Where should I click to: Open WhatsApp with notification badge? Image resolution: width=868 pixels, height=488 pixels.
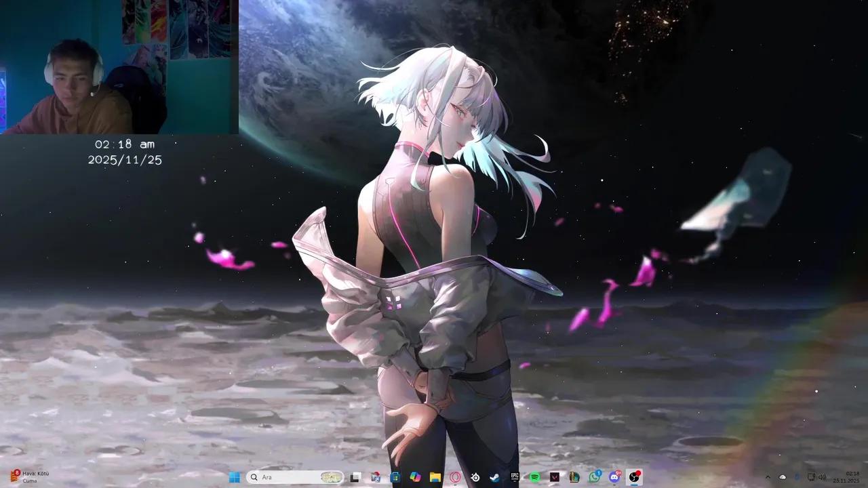tap(595, 476)
